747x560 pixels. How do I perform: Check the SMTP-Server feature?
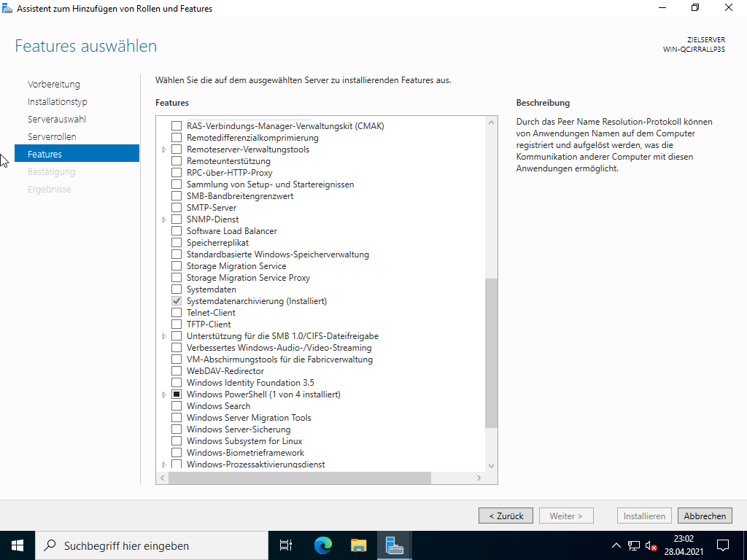[x=177, y=208]
